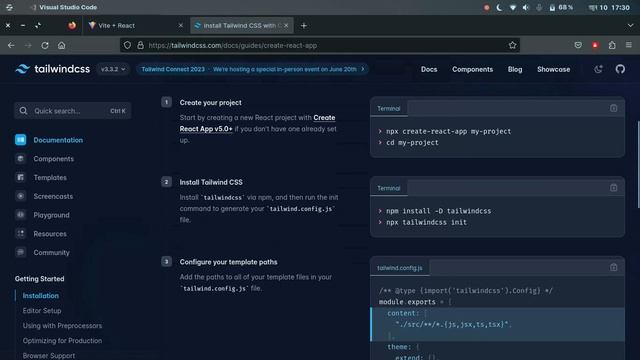Click 'Configure your template paths' heading
The width and height of the screenshot is (640, 360).
(228, 262)
